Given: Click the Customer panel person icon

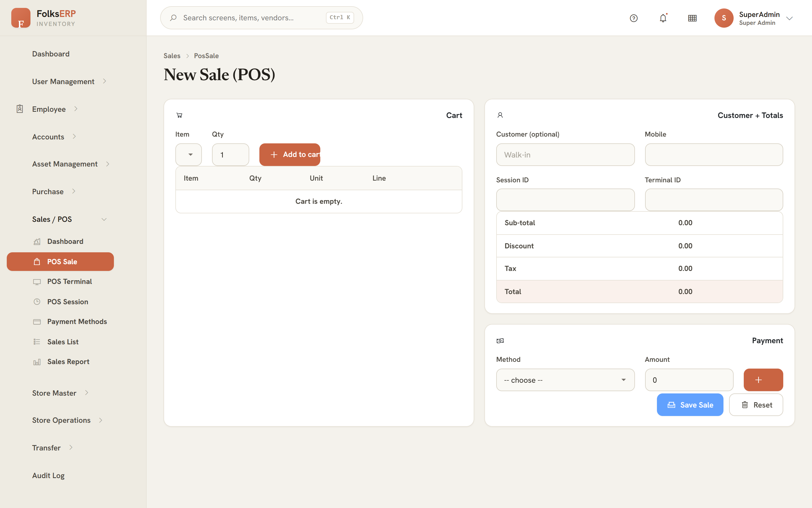Looking at the screenshot, I should 500,115.
